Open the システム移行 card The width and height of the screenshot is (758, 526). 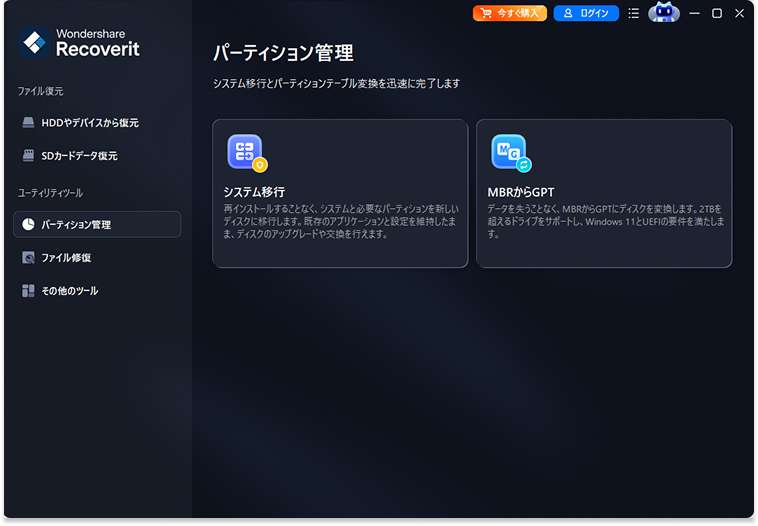coord(340,193)
